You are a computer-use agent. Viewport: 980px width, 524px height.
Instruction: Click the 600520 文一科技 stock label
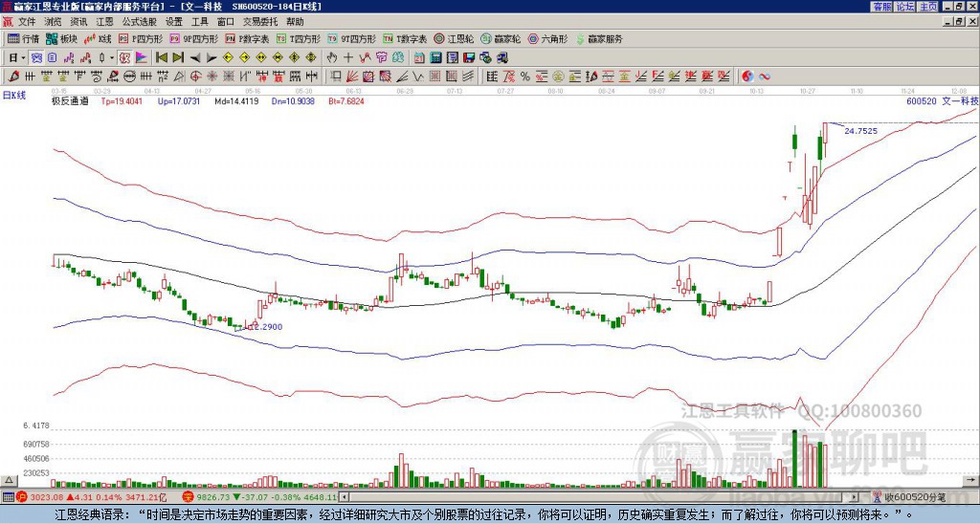[x=943, y=101]
